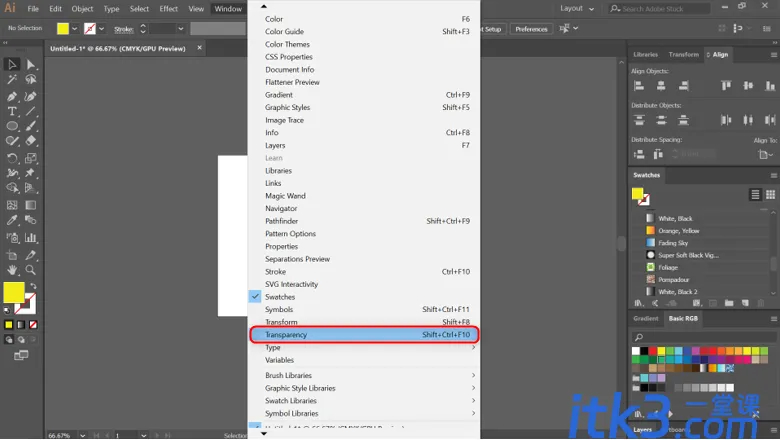Open stroke weight dropdown
Viewport: 780px width, 440px height.
[x=181, y=29]
